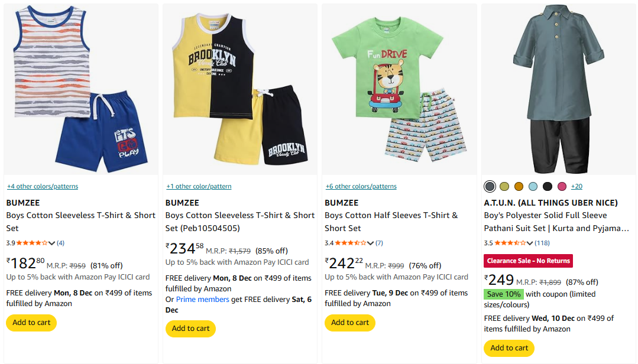
Task: Open ratings popover chevron for striped sleeveless set
Action: 52,243
